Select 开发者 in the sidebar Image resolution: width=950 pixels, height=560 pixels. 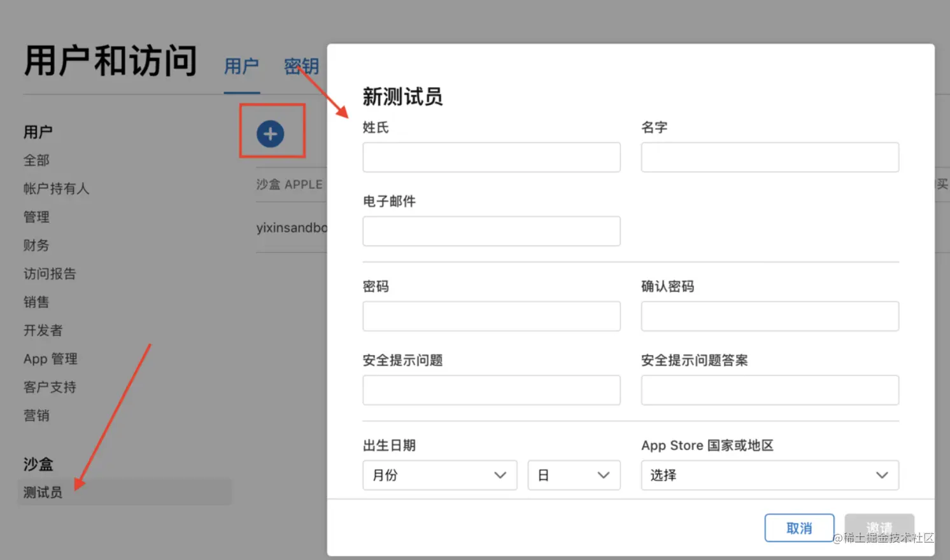tap(43, 330)
